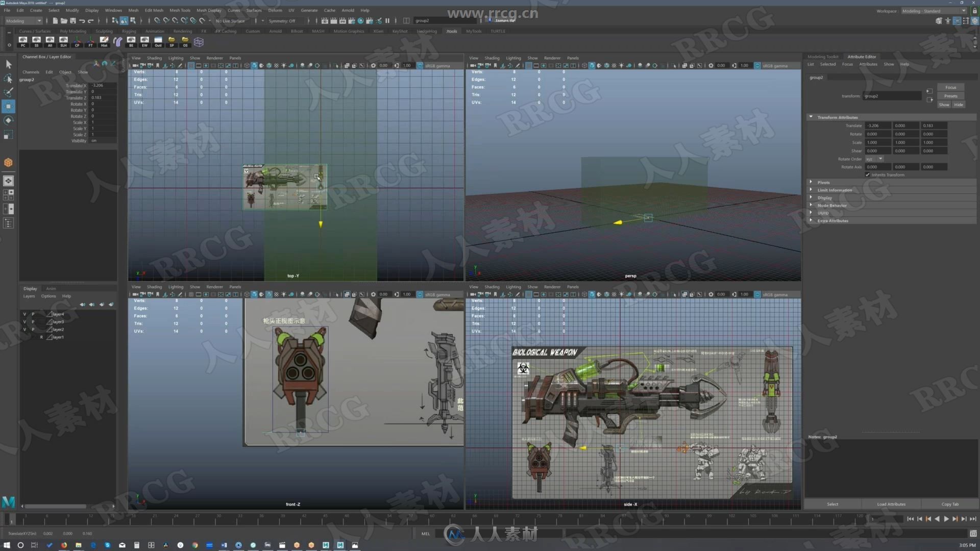Switch to four-view panel layout icon
Screen dimensions: 980x551
pyautogui.click(x=8, y=195)
